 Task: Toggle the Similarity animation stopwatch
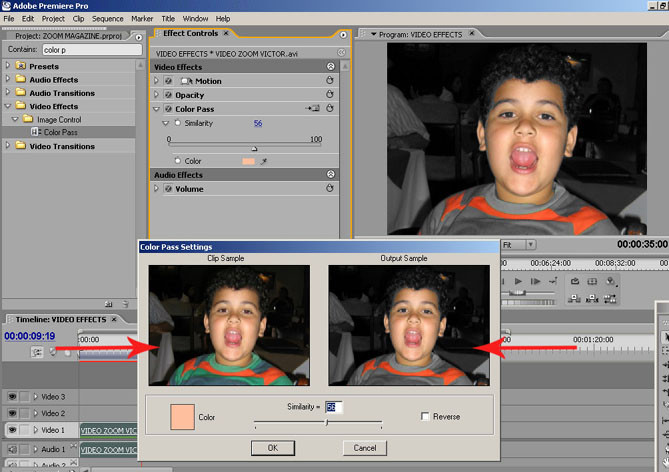point(178,122)
